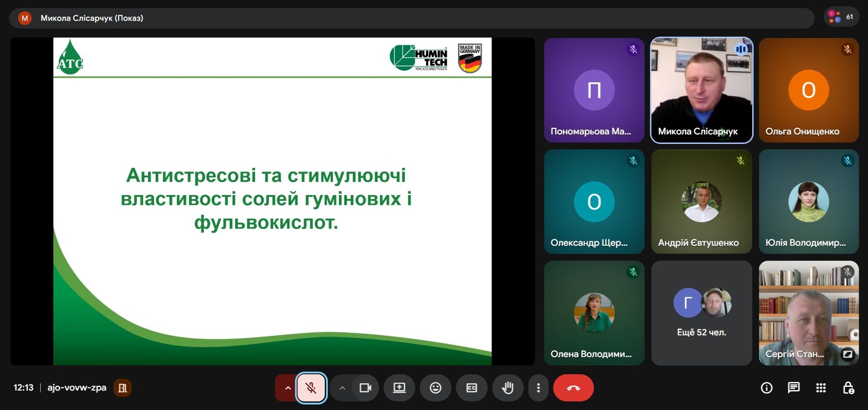Turn on the camera

pos(365,388)
